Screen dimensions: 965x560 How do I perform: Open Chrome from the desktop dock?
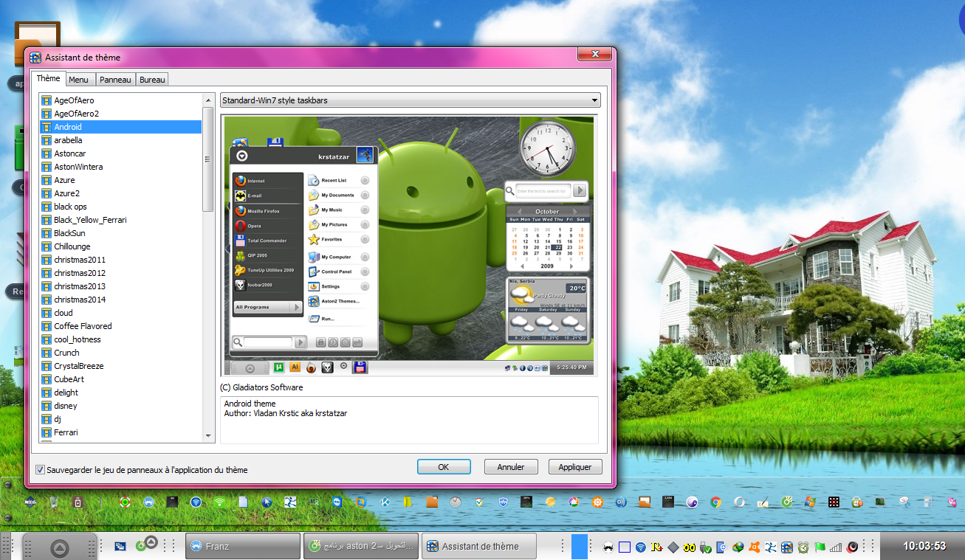pos(715,502)
